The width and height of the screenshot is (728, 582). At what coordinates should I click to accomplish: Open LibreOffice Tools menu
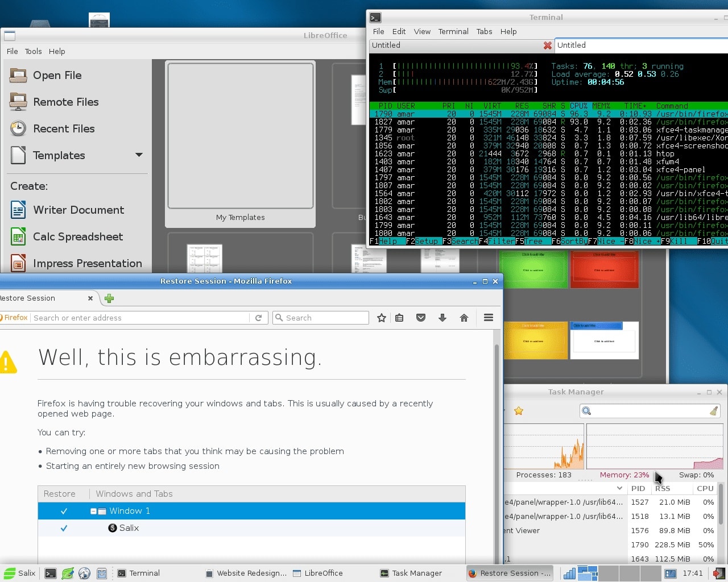[33, 51]
